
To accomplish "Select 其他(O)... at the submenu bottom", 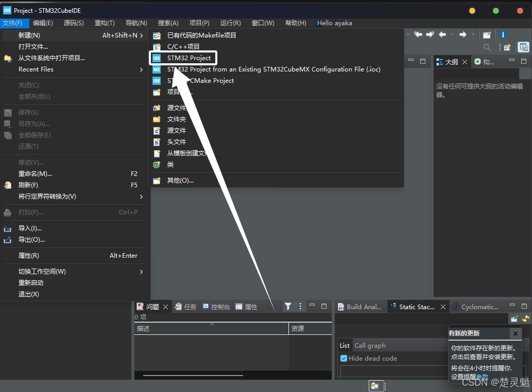I will coord(180,181).
